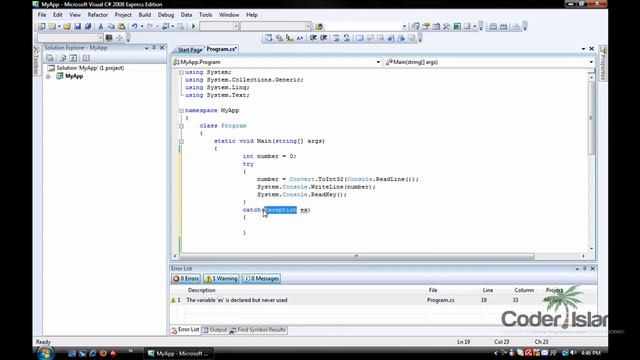Screen dimensions: 640x360
Task: Toggle the Error List auto-hide pushpin
Action: click(584, 269)
